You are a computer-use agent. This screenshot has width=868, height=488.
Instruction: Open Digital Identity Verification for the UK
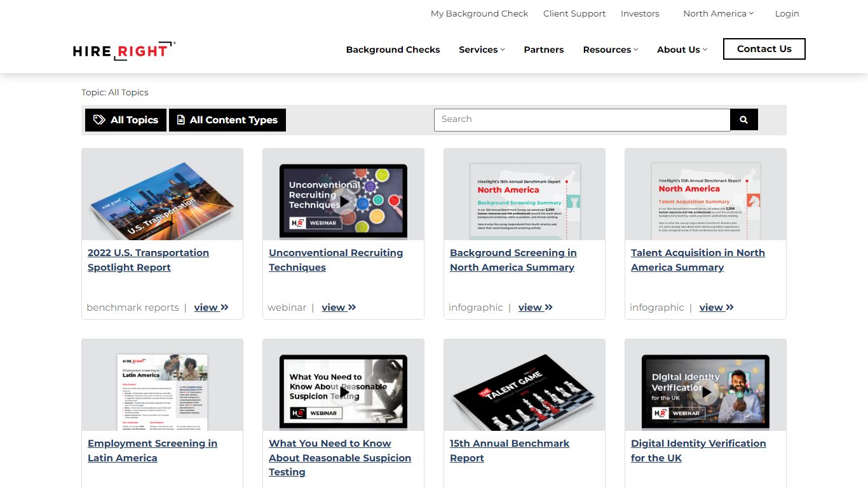[698, 451]
